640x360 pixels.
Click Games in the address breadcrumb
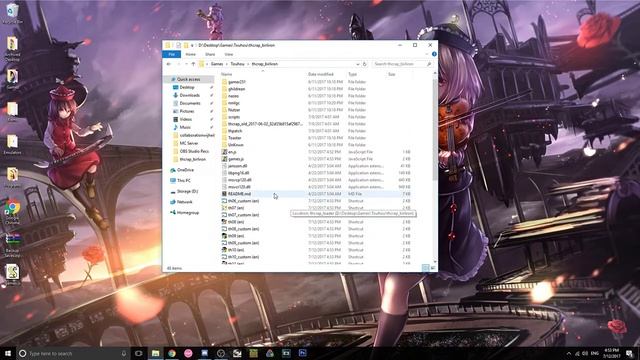(x=217, y=64)
